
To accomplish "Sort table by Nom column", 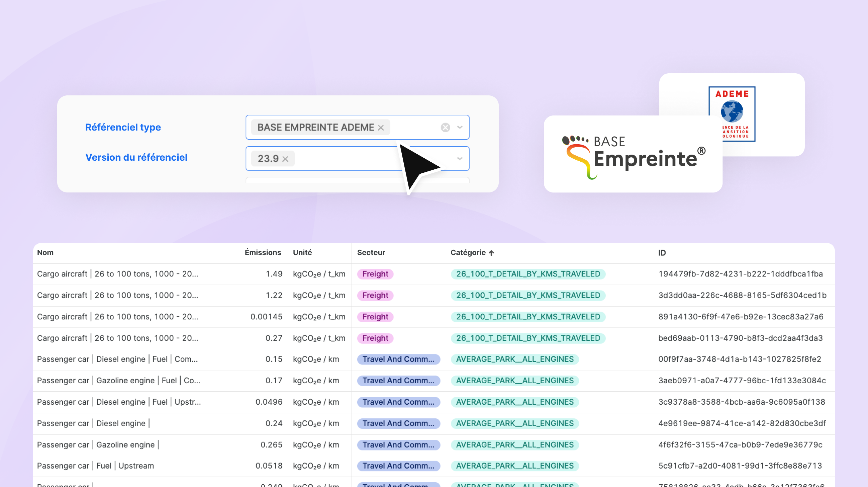I will (x=45, y=252).
